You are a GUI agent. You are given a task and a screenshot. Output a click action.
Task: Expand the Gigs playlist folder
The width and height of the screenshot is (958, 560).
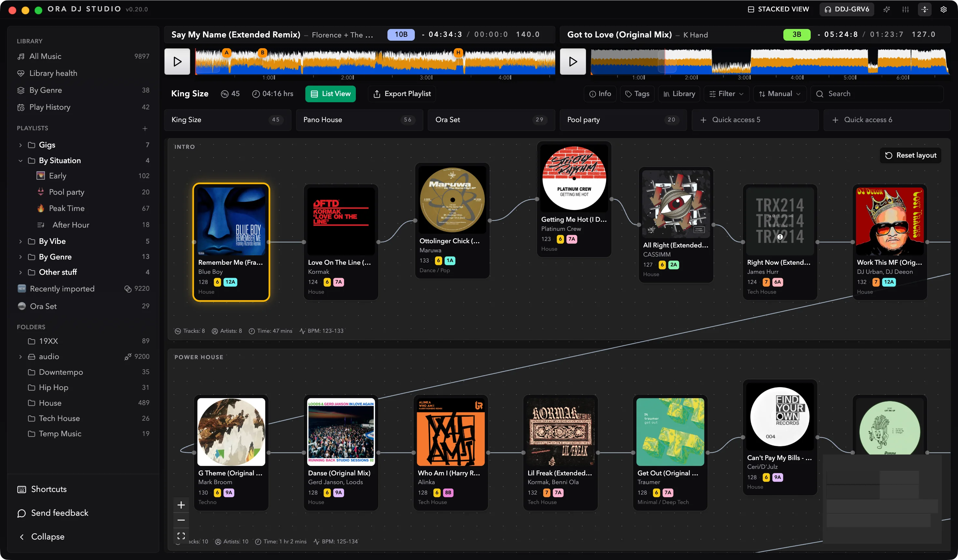coord(21,145)
